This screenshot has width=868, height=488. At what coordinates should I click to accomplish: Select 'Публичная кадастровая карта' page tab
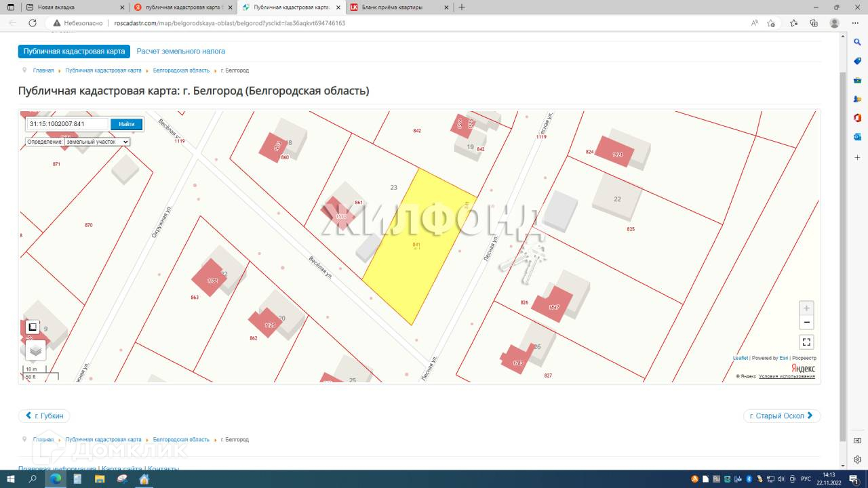74,52
